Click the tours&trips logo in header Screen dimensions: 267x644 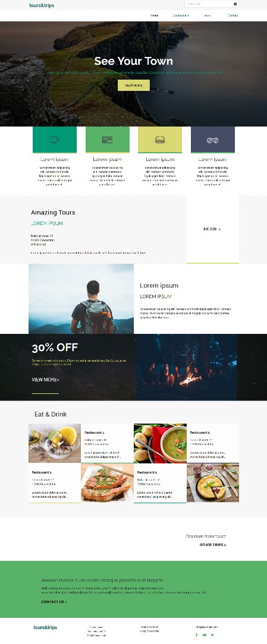click(42, 5)
